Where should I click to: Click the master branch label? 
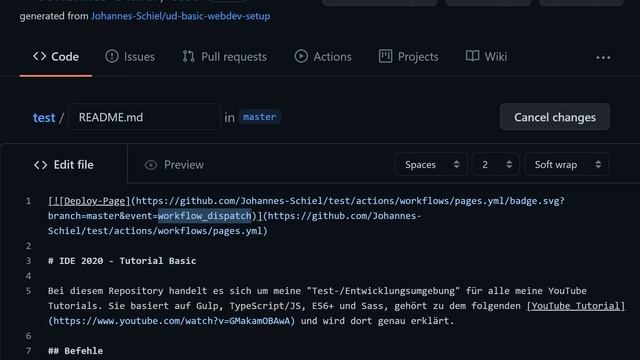(260, 117)
